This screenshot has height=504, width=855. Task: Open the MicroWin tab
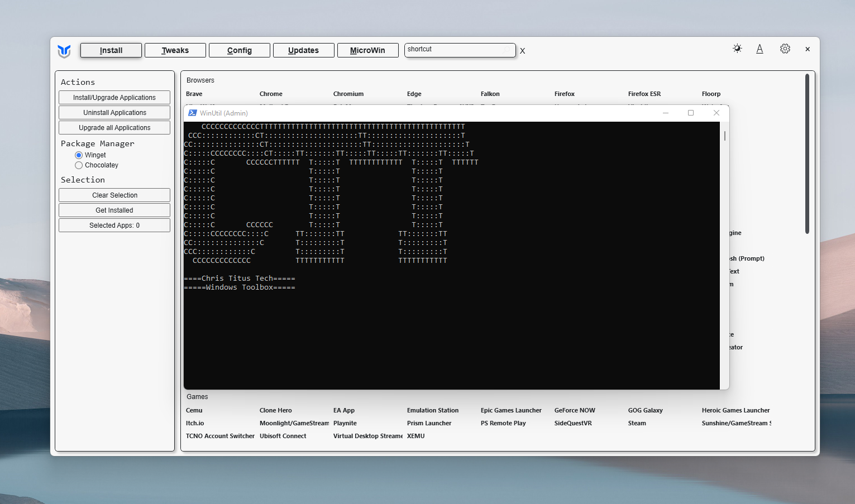[367, 50]
